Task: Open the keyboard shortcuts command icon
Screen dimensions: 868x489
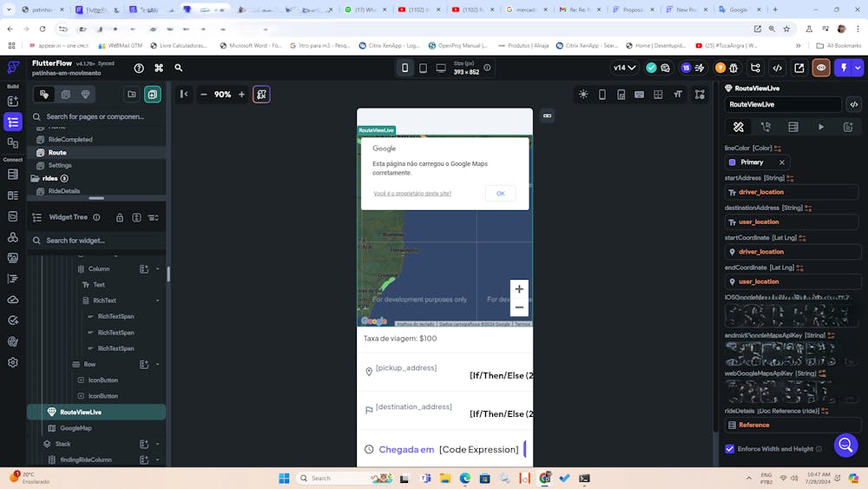Action: pos(159,68)
